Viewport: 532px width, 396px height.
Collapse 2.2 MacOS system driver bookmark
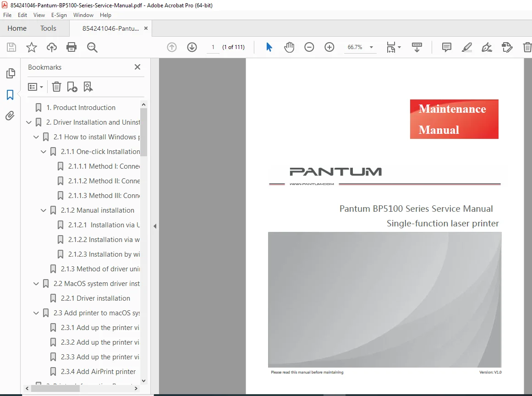click(x=36, y=284)
